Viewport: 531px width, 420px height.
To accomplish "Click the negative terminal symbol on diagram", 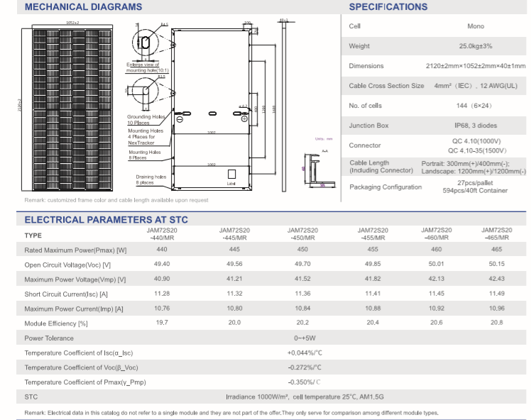I will pos(180,119).
